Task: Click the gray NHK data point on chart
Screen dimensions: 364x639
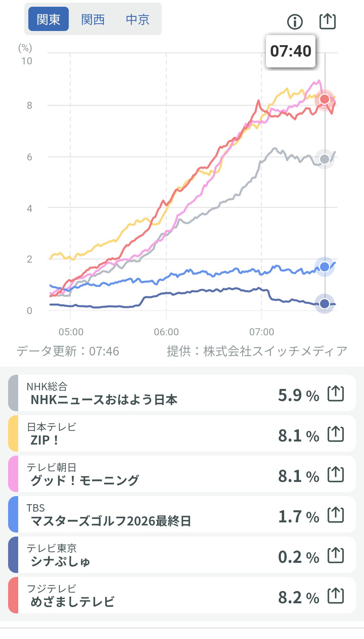Action: 325,159
